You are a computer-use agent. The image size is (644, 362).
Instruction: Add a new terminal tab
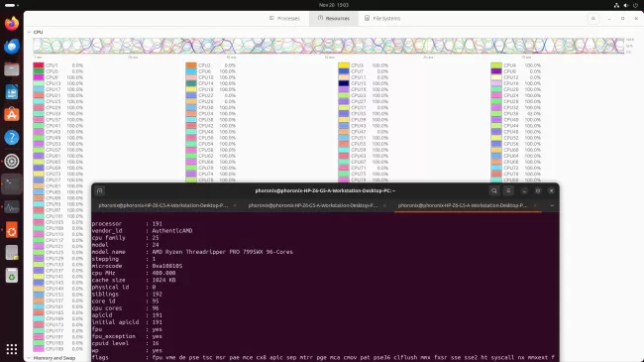click(99, 190)
